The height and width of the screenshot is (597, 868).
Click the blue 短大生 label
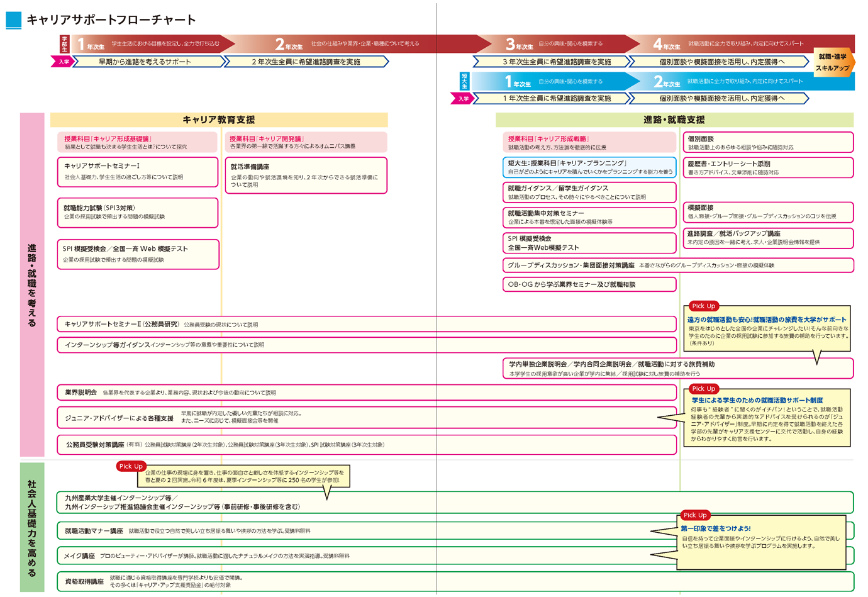point(465,81)
